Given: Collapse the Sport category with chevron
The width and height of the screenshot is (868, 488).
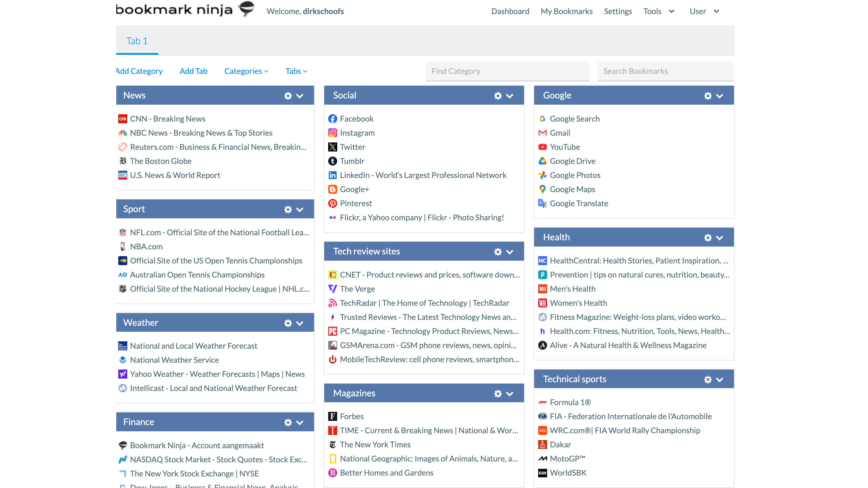Looking at the screenshot, I should pyautogui.click(x=300, y=210).
